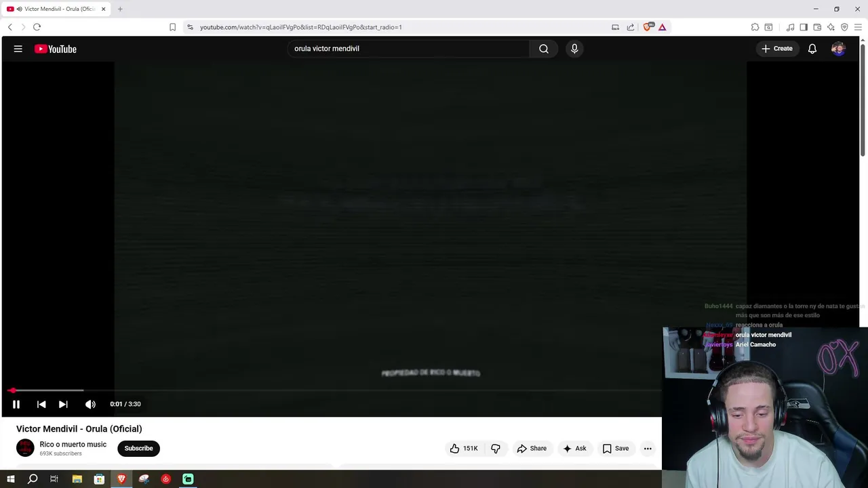Skip to the next video
This screenshot has height=488, width=868.
pyautogui.click(x=63, y=404)
